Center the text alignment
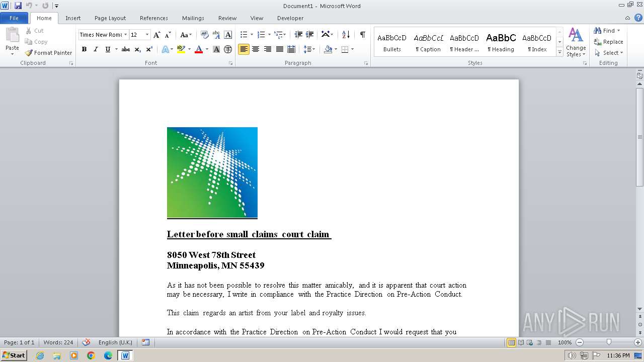 pos(256,49)
